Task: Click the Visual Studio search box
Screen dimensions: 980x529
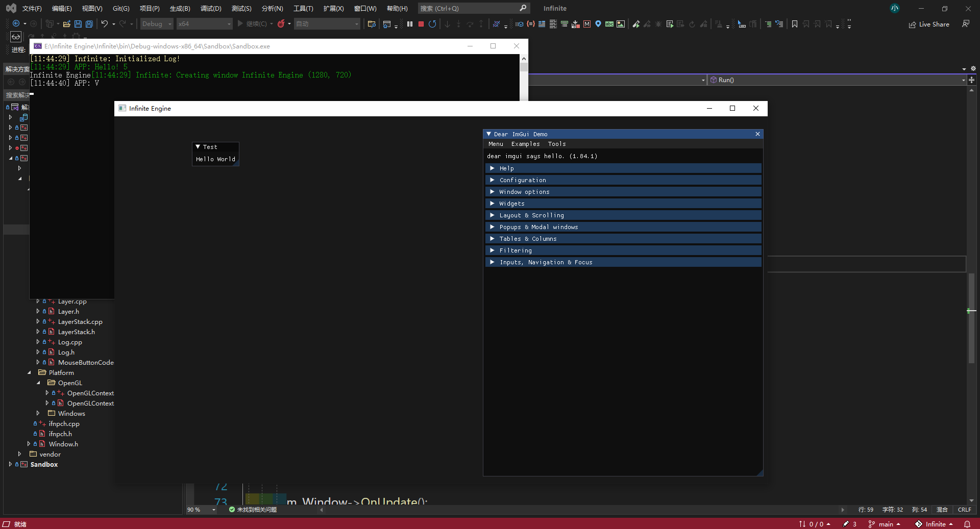Action: point(474,8)
